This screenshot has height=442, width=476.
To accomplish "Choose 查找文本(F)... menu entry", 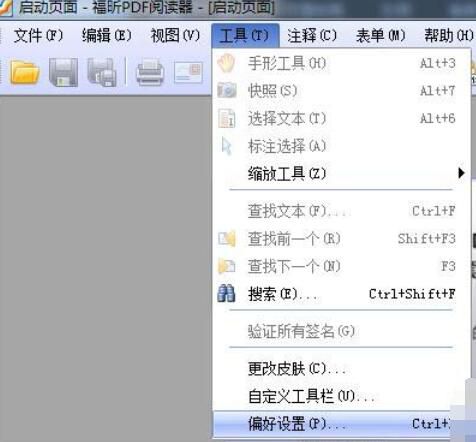I will tap(341, 211).
